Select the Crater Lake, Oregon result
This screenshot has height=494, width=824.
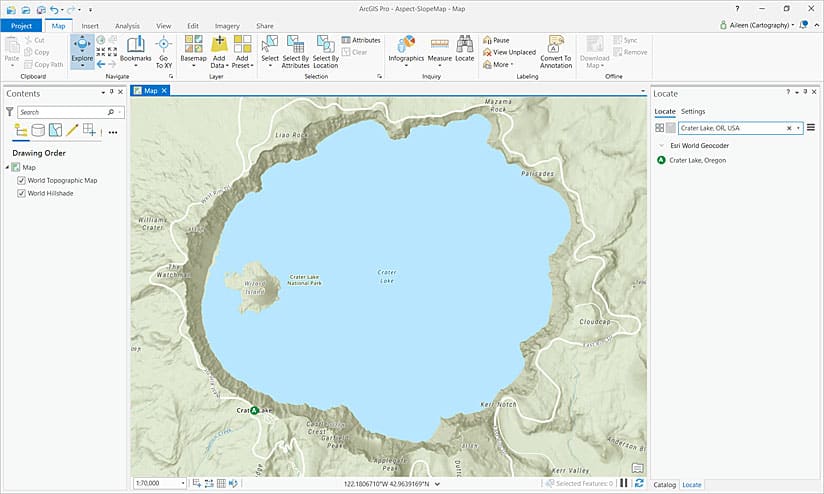coord(697,160)
